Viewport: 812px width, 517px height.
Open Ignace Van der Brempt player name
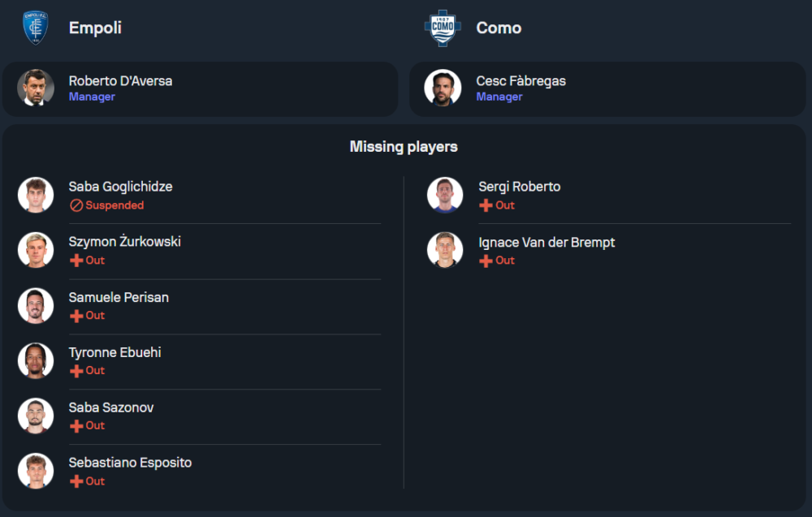pyautogui.click(x=546, y=242)
